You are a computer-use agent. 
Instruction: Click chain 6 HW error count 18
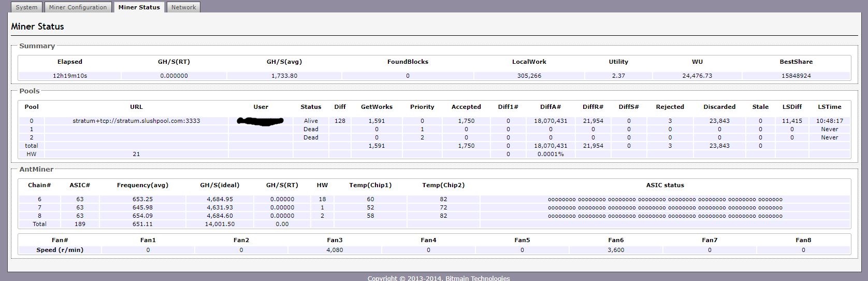(x=322, y=199)
